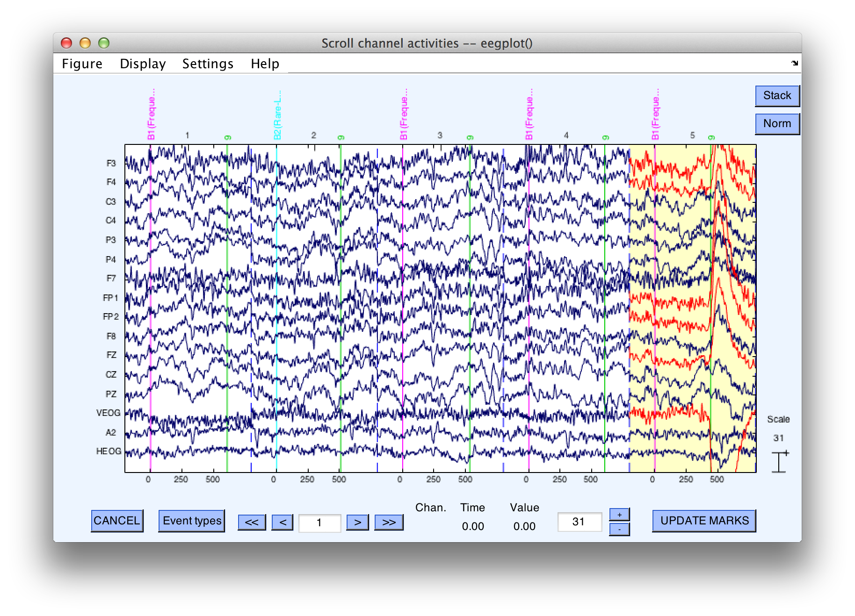Click the P3 channel label
Image resolution: width=855 pixels, height=616 pixels.
pos(110,240)
